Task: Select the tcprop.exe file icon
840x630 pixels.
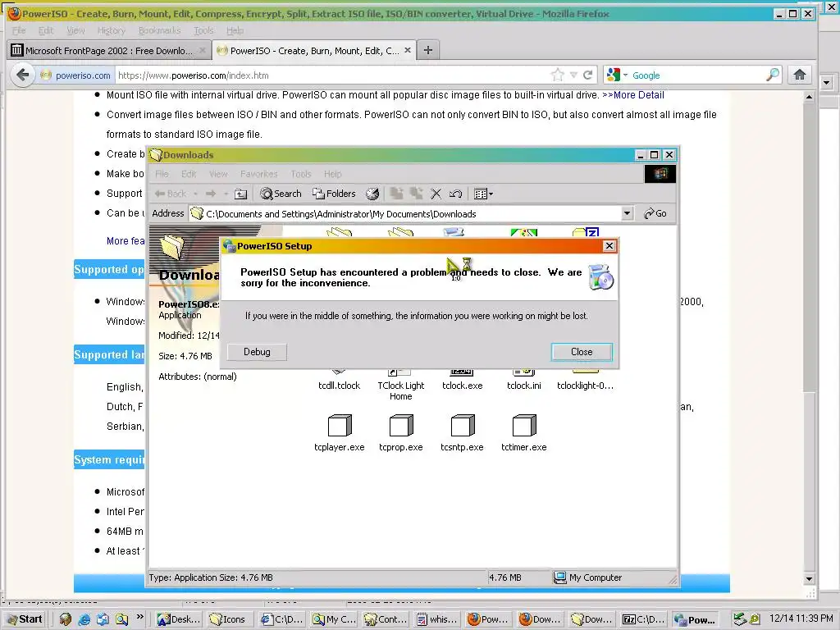Action: pos(400,426)
